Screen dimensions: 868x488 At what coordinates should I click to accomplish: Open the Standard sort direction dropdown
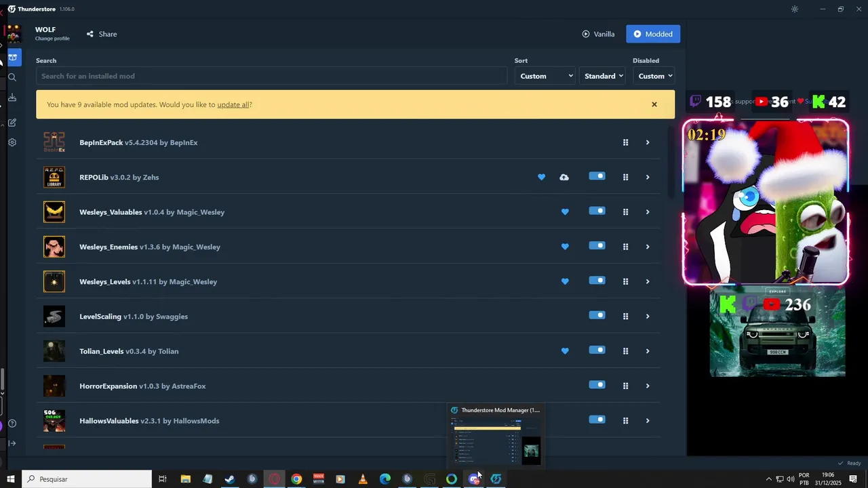click(x=602, y=76)
